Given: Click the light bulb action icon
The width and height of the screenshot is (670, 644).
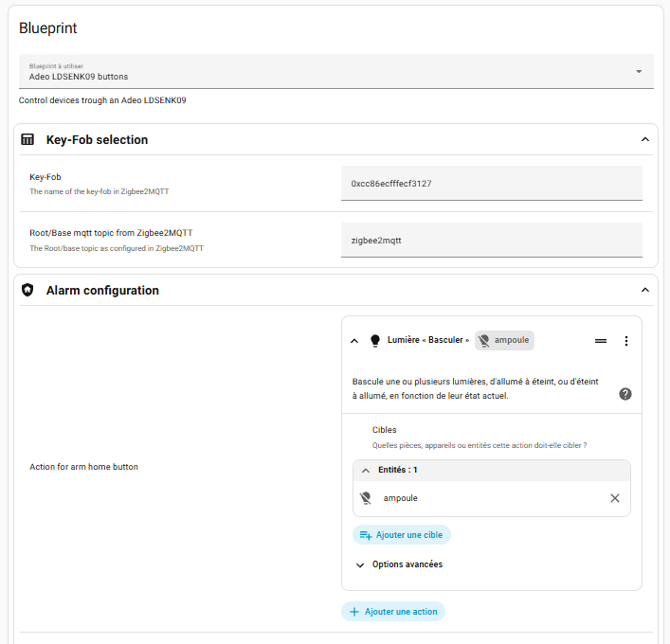Looking at the screenshot, I should tap(374, 341).
